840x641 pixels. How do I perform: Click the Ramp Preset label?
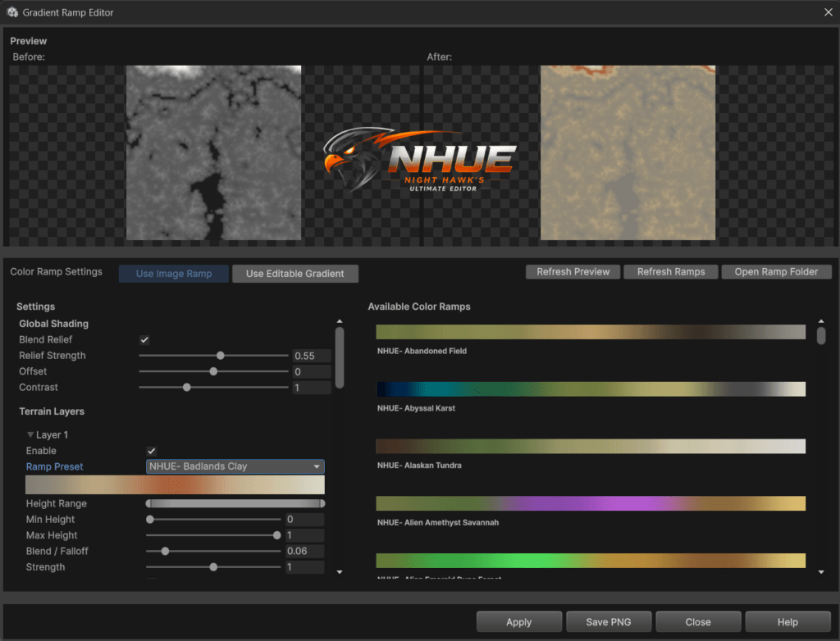55,466
